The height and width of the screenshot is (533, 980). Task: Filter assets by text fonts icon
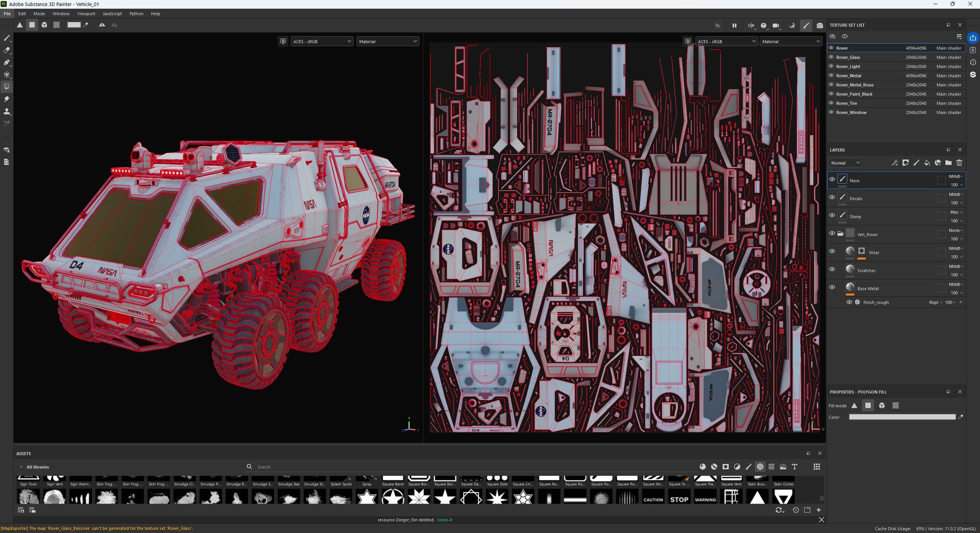[795, 467]
